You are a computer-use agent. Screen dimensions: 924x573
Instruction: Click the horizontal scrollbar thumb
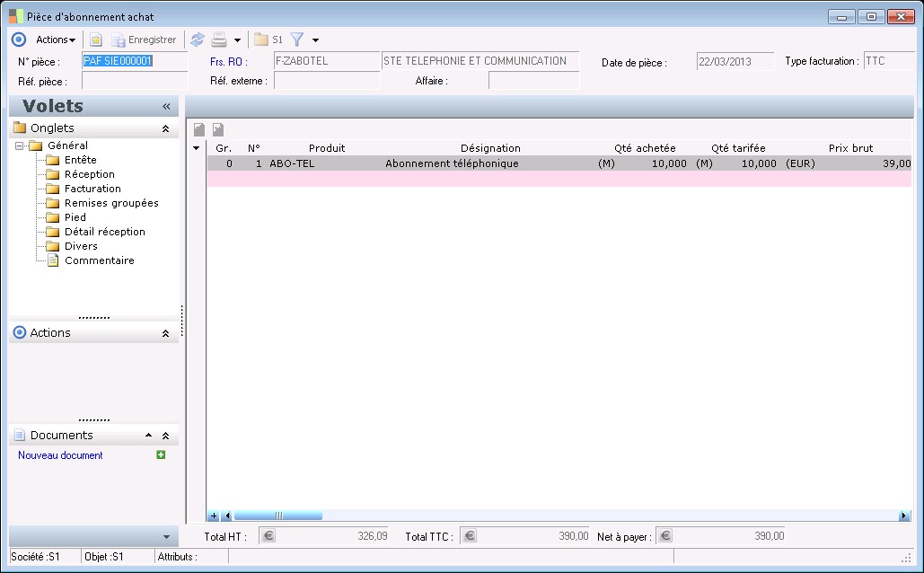point(278,516)
